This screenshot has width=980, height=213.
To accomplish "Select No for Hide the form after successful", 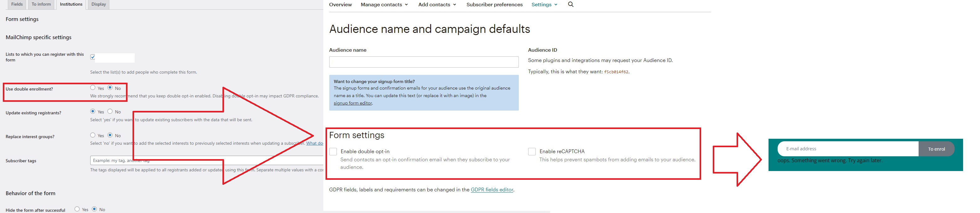I will tap(94, 209).
